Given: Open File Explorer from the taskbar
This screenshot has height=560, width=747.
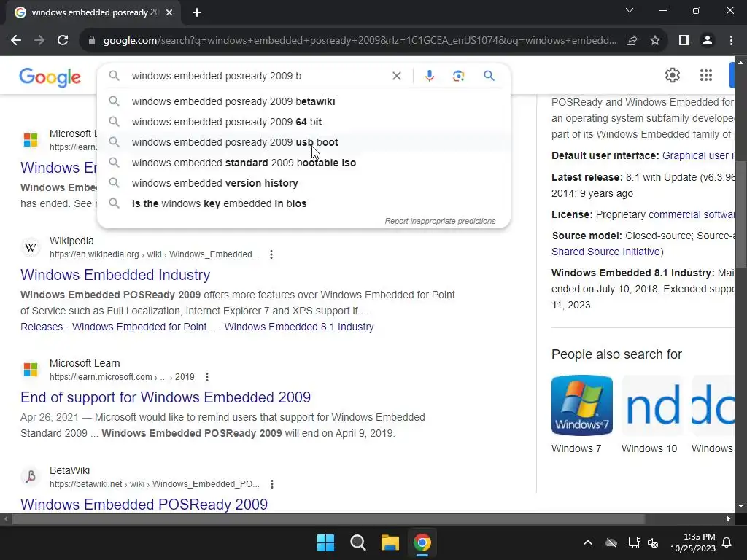Looking at the screenshot, I should point(390,542).
